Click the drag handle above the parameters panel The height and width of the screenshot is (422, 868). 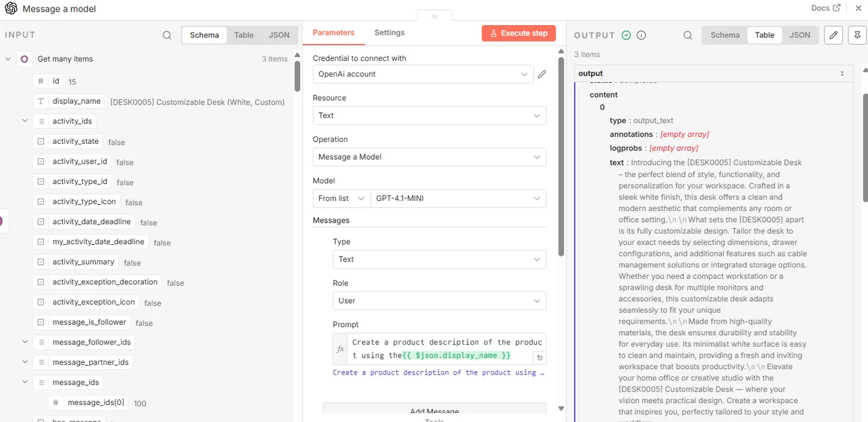[x=434, y=16]
